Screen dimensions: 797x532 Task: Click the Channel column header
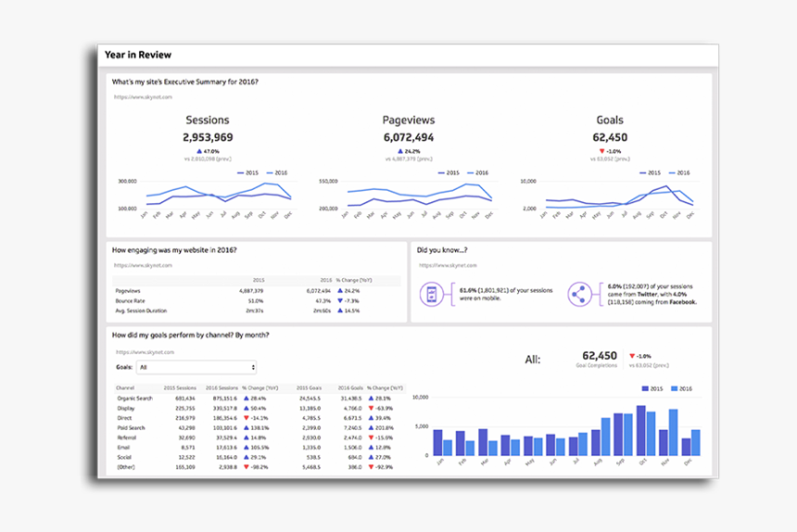point(125,388)
